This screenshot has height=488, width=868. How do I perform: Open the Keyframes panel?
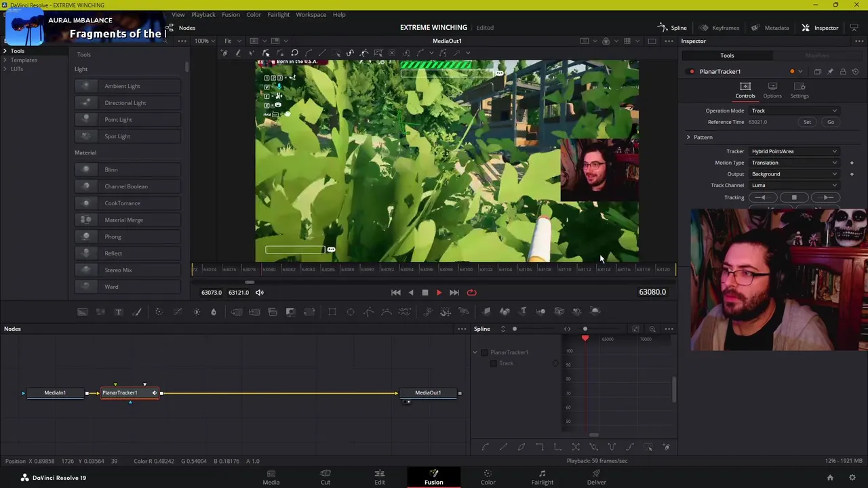[719, 28]
